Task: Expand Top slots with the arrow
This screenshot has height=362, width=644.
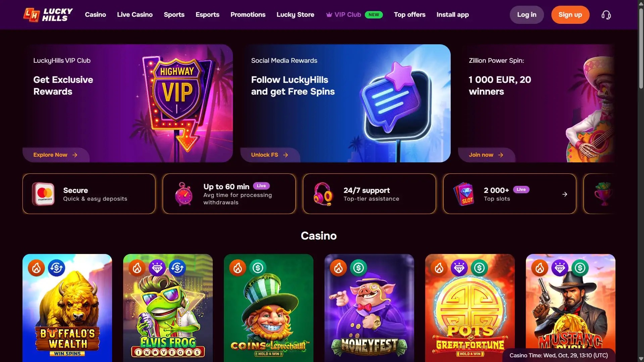Action: 565,194
